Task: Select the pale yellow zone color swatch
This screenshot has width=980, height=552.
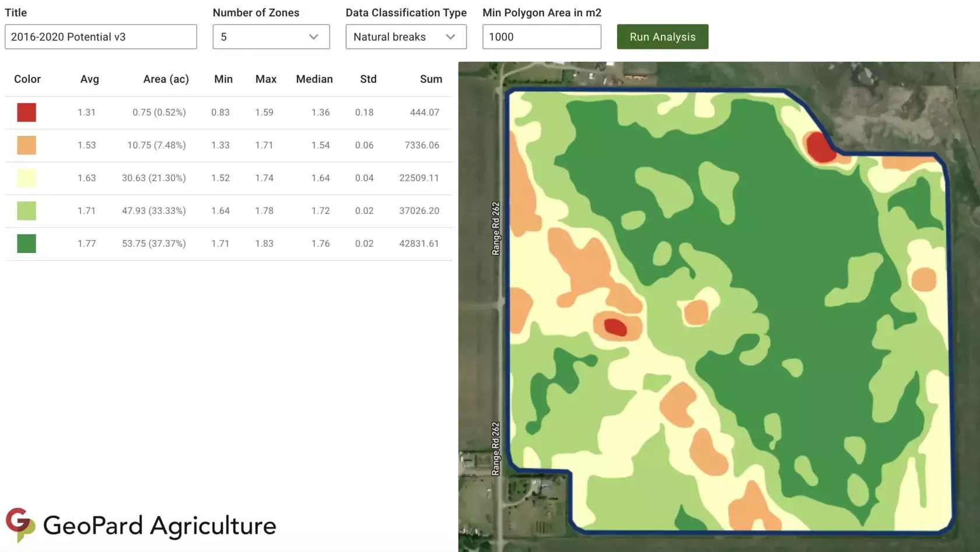Action: click(26, 178)
